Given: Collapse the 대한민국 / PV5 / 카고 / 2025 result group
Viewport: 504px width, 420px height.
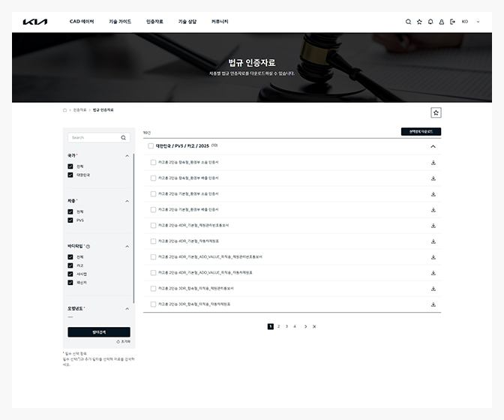Looking at the screenshot, I should coord(433,146).
